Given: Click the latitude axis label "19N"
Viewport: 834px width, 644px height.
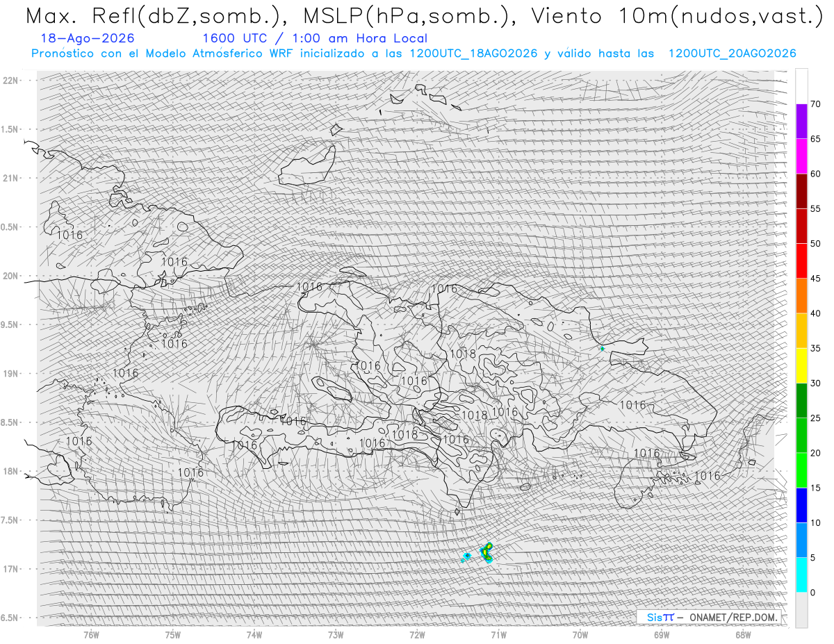Looking at the screenshot, I should pos(12,374).
